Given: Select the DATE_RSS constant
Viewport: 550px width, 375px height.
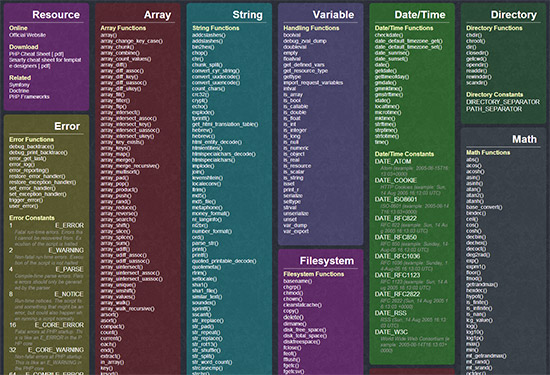Looking at the screenshot, I should click(390, 313).
